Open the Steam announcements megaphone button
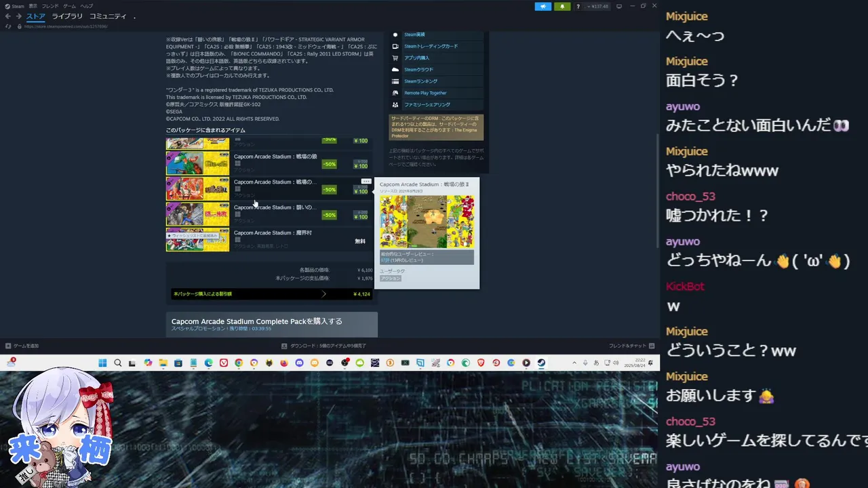This screenshot has width=868, height=488. (543, 6)
